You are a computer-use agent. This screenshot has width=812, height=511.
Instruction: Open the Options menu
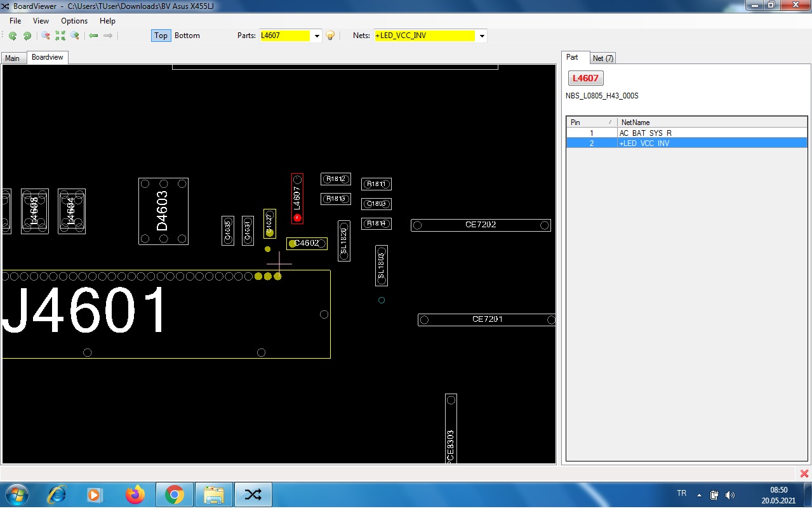[74, 21]
